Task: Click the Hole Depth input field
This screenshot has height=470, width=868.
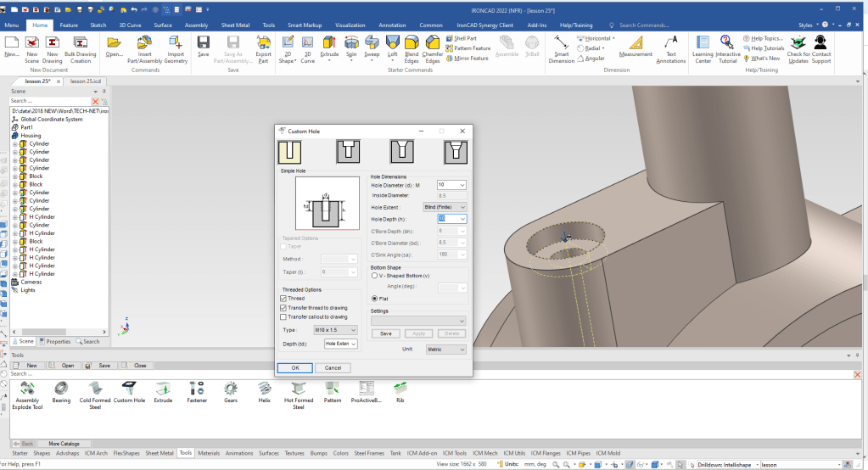Action: coord(446,219)
